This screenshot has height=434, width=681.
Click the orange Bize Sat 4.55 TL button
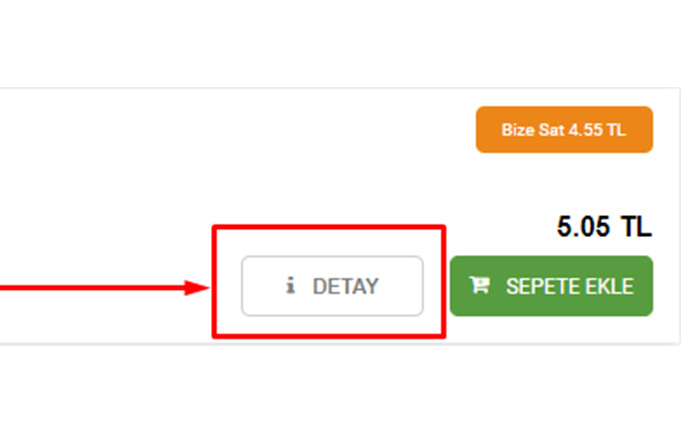(x=564, y=129)
